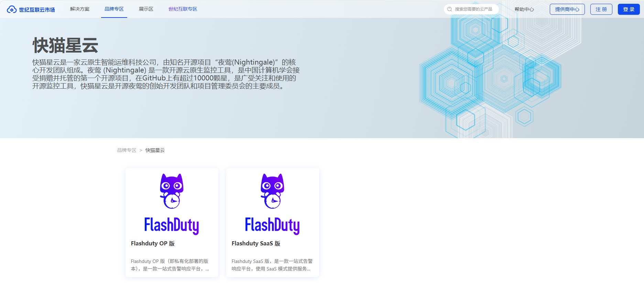Open the 解决方案 menu item
The width and height of the screenshot is (644, 288).
pyautogui.click(x=80, y=9)
